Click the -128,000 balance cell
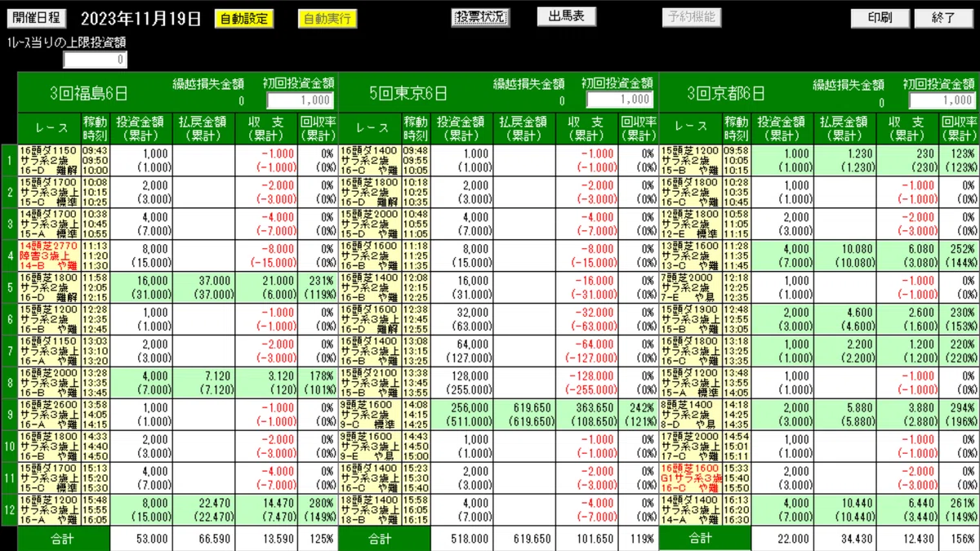 point(586,383)
